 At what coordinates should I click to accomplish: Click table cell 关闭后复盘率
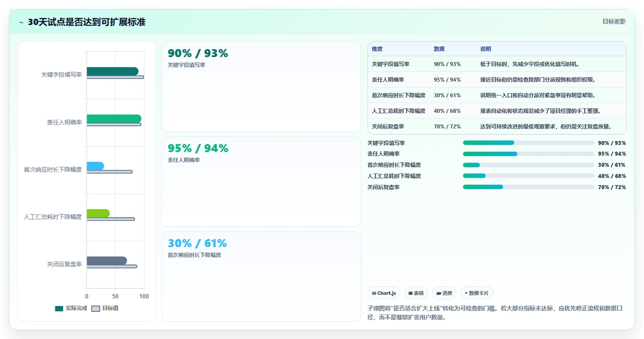(388, 127)
